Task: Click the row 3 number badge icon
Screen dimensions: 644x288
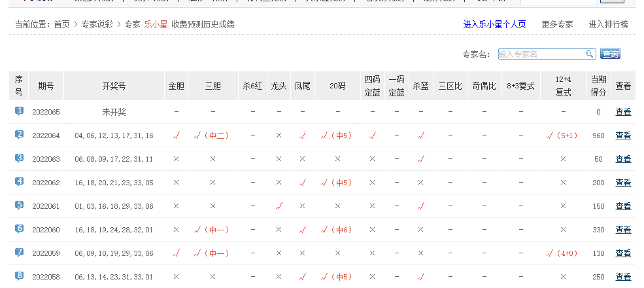Action: 19,158
